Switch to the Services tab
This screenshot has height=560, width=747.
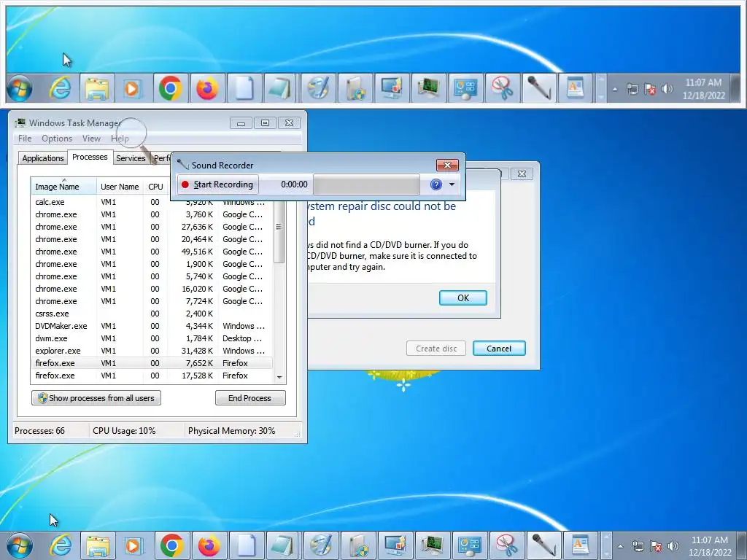(131, 158)
